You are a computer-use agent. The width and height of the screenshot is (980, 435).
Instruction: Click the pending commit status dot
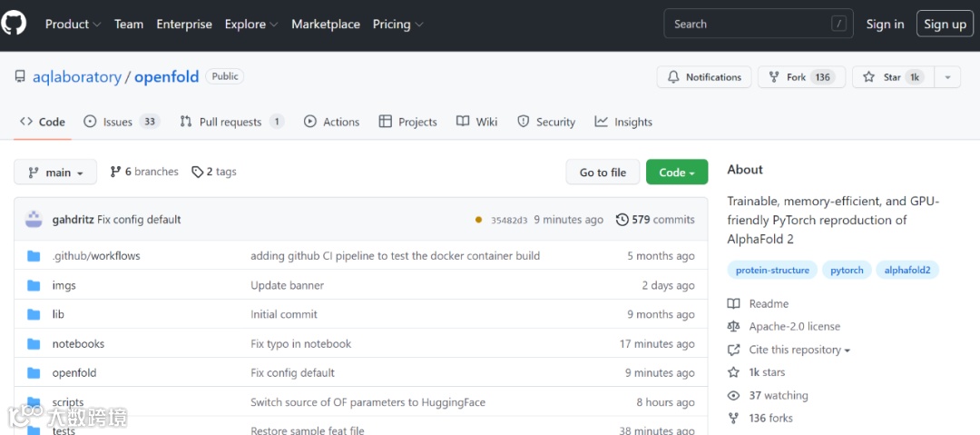(x=479, y=220)
